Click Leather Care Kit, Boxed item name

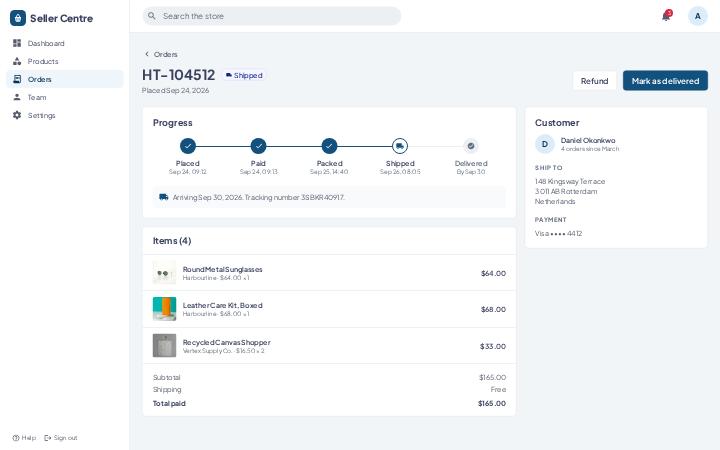coord(223,305)
